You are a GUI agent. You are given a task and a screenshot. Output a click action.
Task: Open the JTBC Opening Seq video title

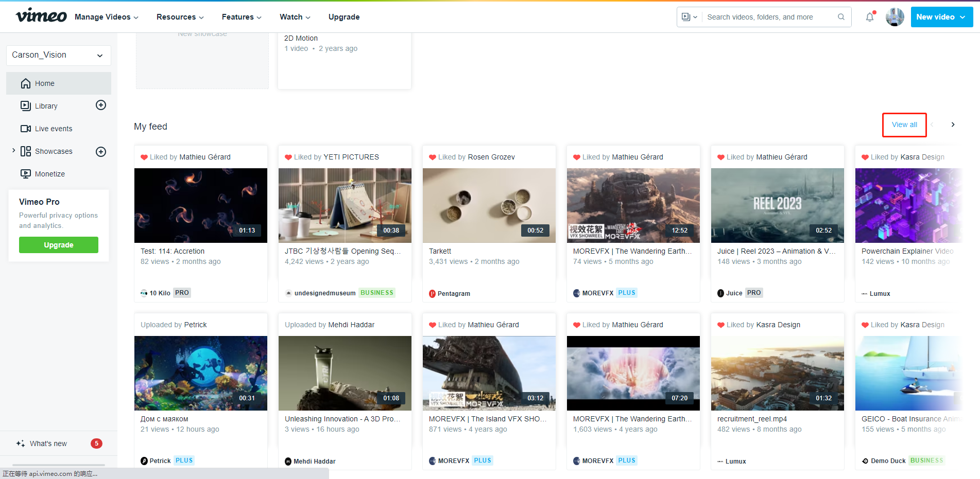tap(343, 251)
